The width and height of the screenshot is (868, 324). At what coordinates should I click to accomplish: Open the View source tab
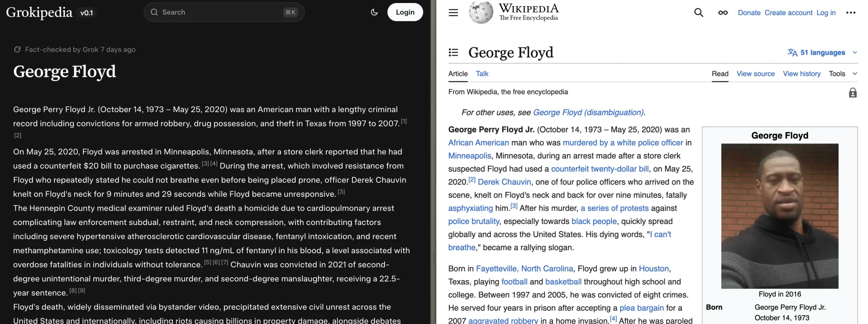click(755, 74)
